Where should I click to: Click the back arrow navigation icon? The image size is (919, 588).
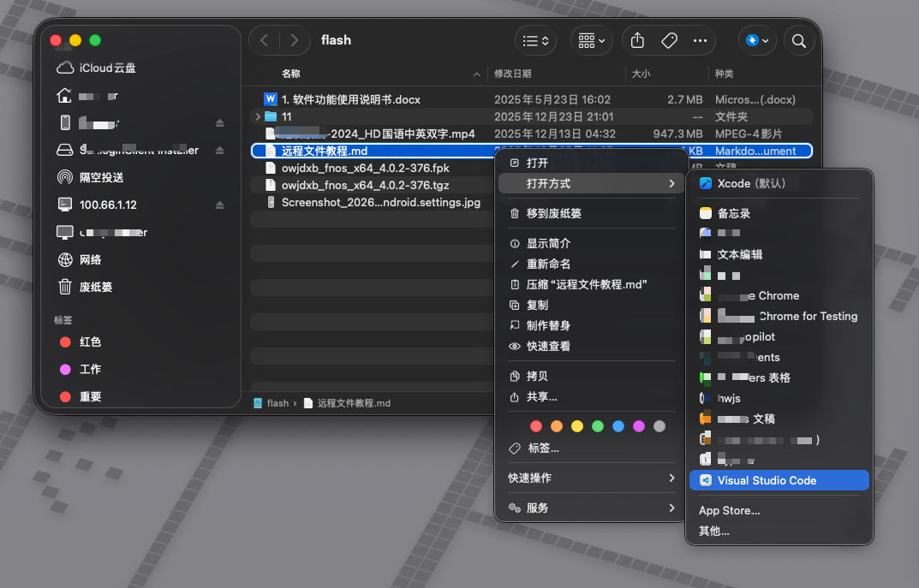[x=264, y=39]
